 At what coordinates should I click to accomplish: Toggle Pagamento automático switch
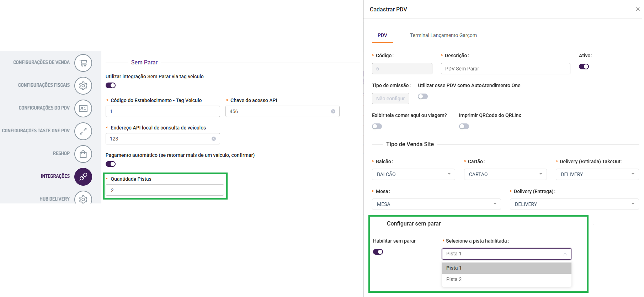111,164
